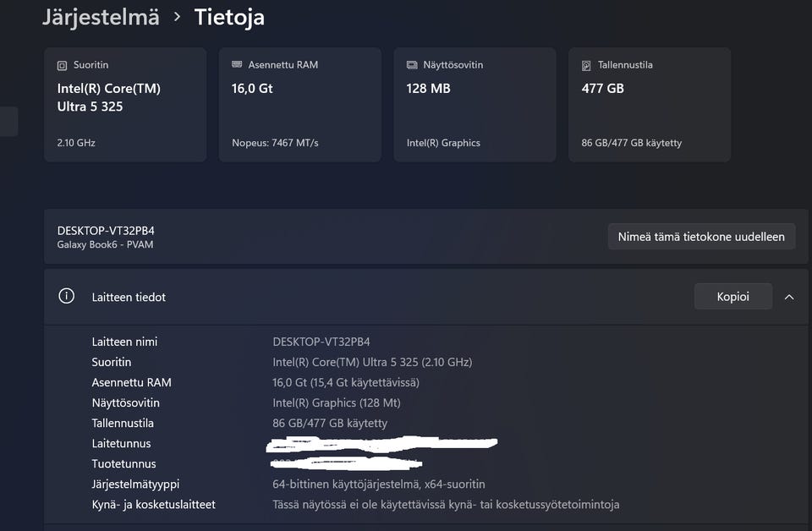Collapse the Laitteen tiedot section chevron

[x=789, y=297]
